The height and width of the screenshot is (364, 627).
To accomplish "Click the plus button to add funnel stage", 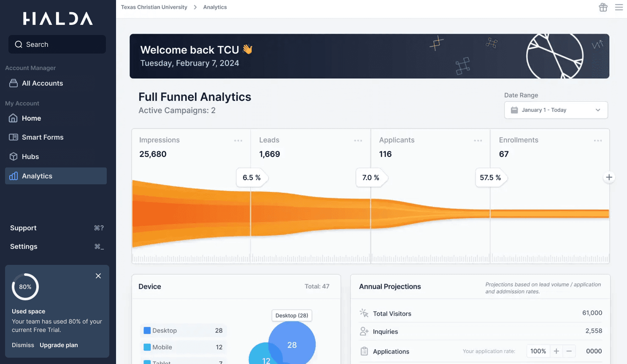I will click(x=609, y=177).
